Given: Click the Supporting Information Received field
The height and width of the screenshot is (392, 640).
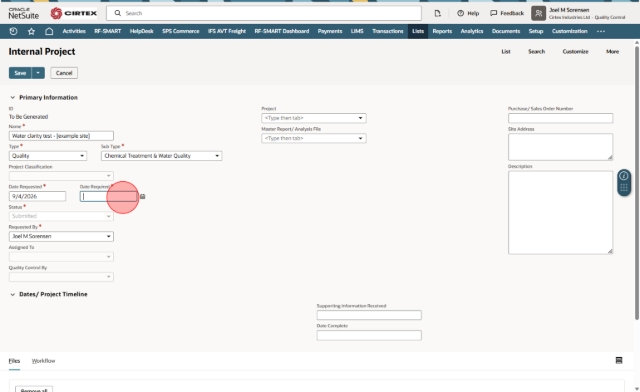Looking at the screenshot, I should (369, 315).
